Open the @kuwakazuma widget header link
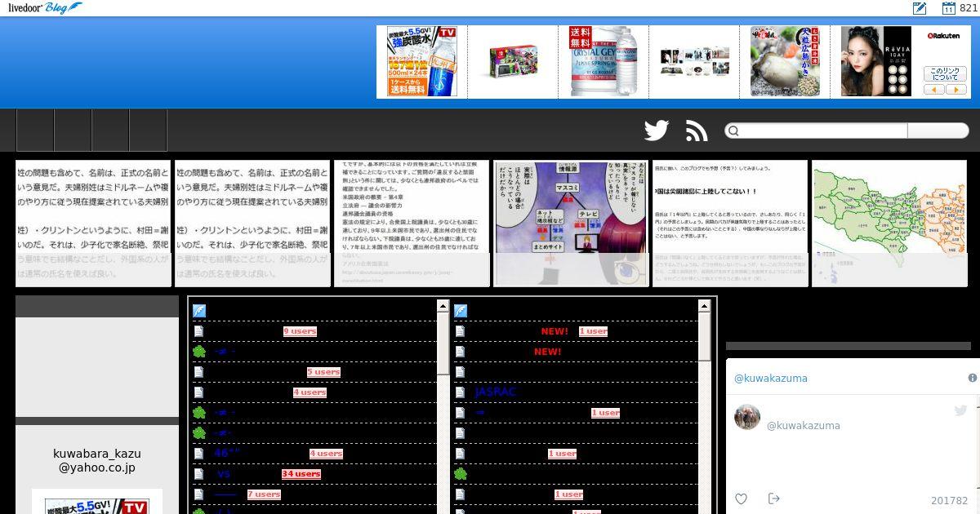This screenshot has width=980, height=514. point(770,379)
